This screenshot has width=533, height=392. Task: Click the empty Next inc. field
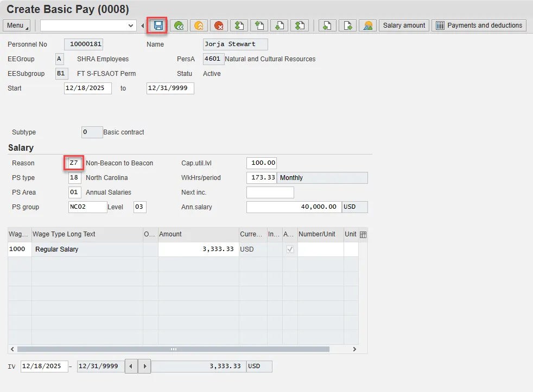point(270,192)
